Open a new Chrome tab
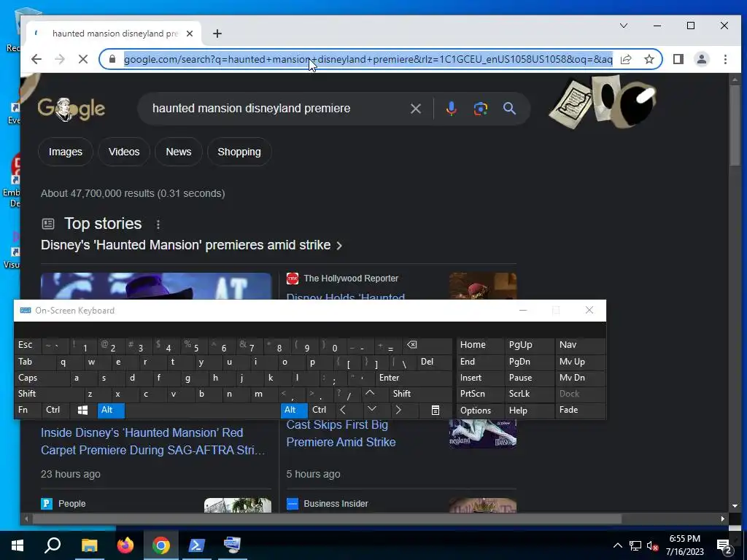 click(x=217, y=34)
